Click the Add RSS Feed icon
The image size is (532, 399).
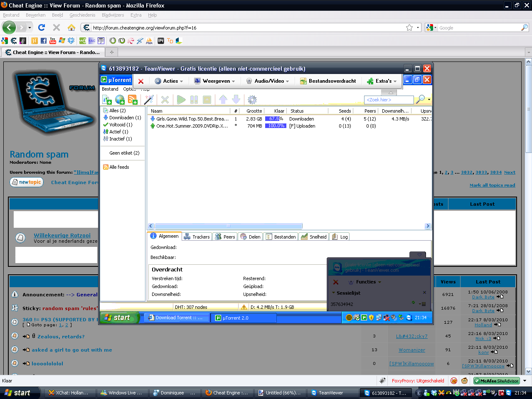133,100
